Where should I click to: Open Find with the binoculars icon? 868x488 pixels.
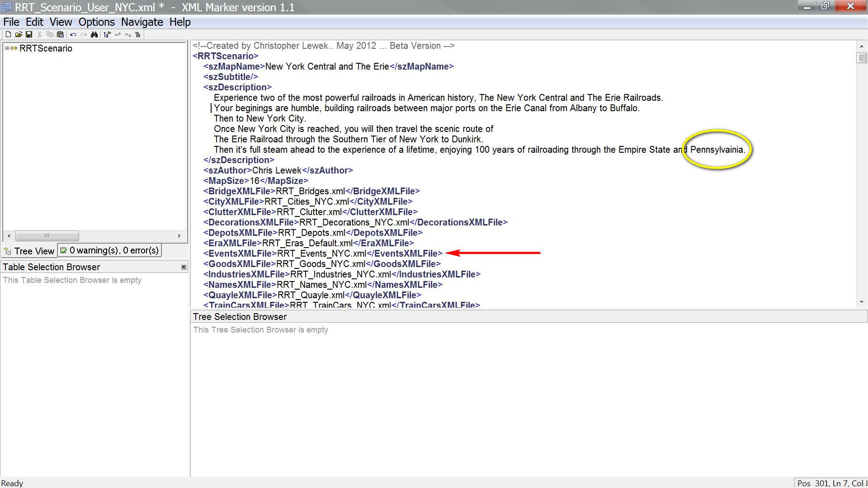point(94,34)
